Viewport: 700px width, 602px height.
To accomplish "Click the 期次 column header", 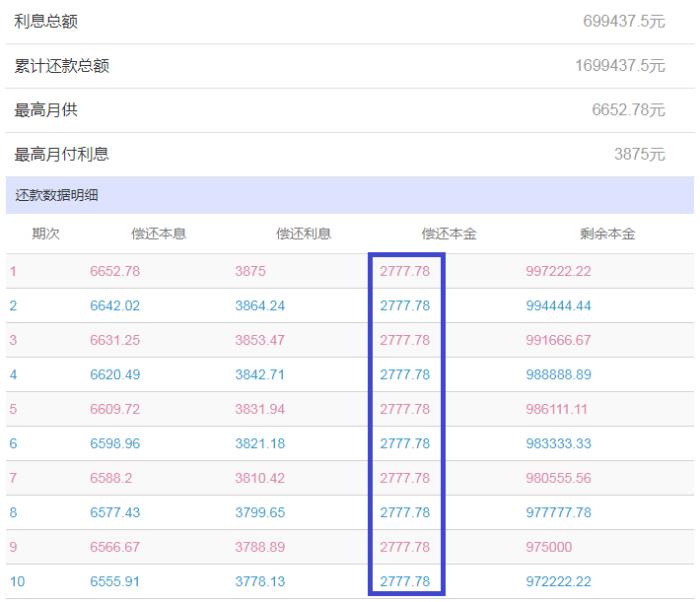I will pyautogui.click(x=46, y=234).
